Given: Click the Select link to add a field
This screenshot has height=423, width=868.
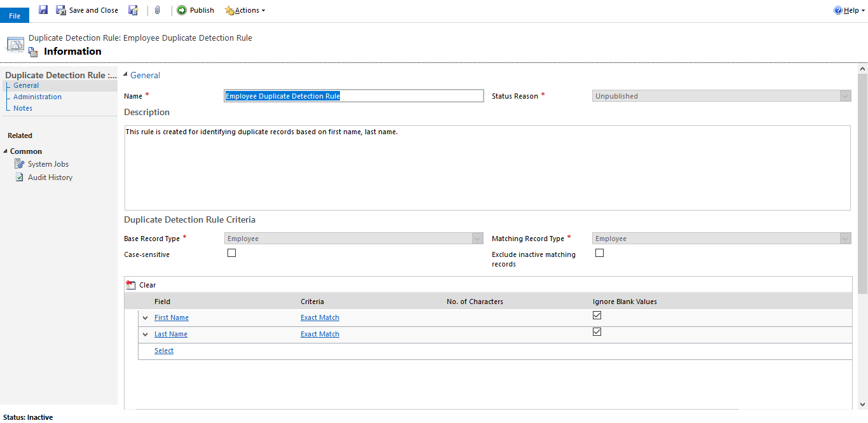Looking at the screenshot, I should (x=164, y=350).
